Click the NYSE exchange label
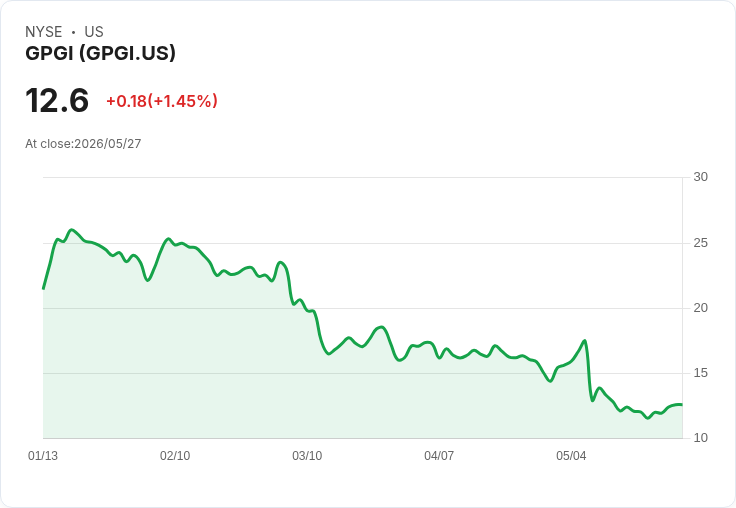This screenshot has height=508, width=736. [44, 32]
